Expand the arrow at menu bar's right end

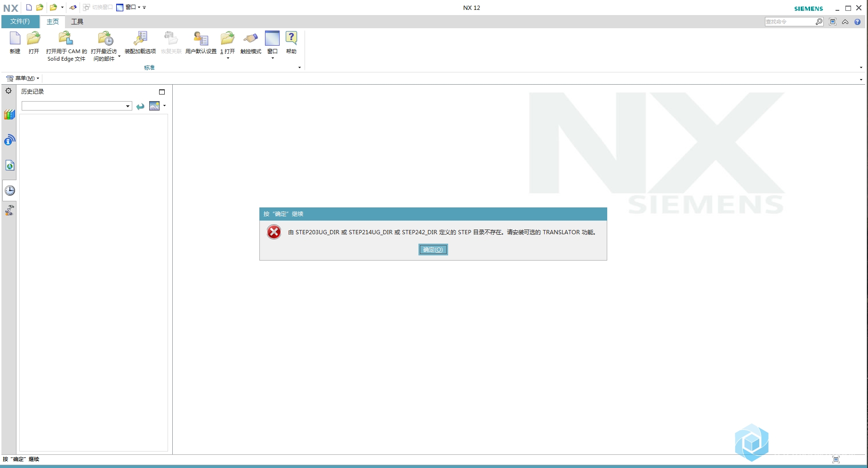(861, 79)
